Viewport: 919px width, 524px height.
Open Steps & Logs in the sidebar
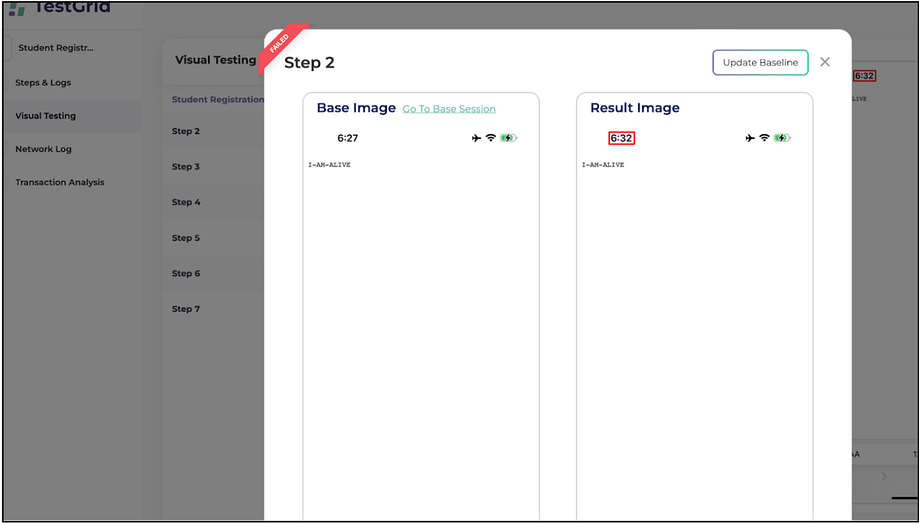43,83
